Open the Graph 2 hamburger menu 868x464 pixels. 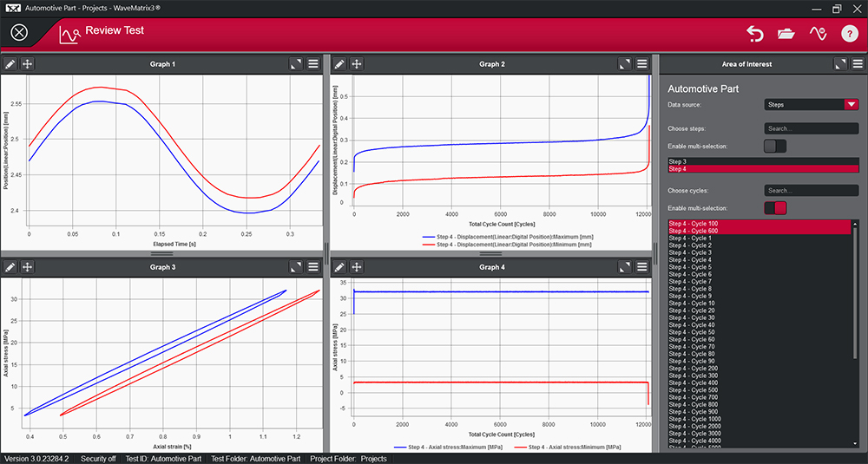[642, 64]
